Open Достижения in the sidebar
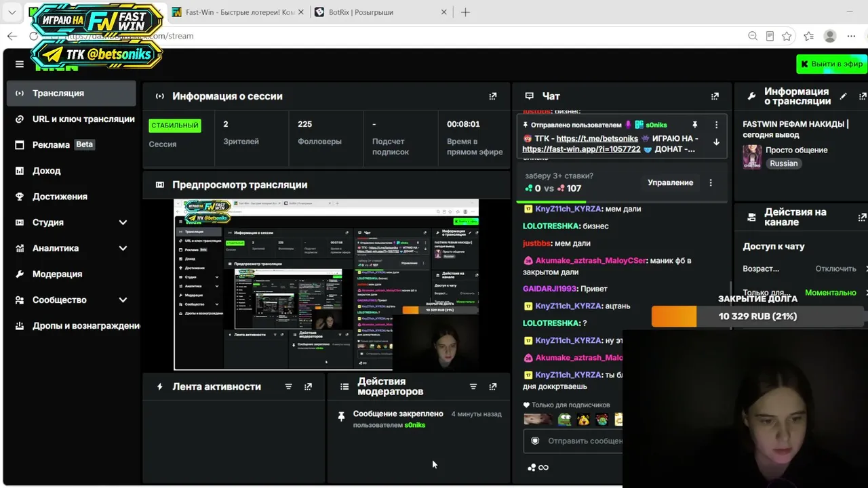This screenshot has width=868, height=488. (71, 197)
